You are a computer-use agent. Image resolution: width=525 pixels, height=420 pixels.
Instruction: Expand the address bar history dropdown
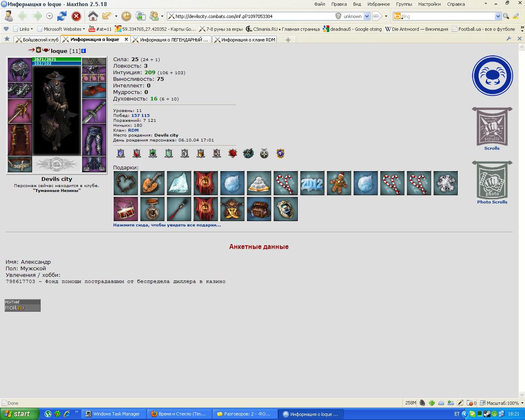366,16
